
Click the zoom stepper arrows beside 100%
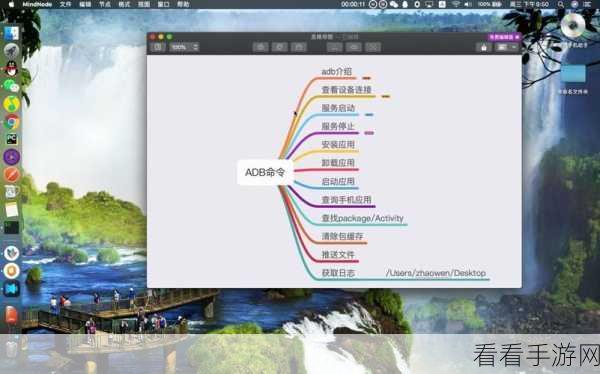tap(196, 47)
